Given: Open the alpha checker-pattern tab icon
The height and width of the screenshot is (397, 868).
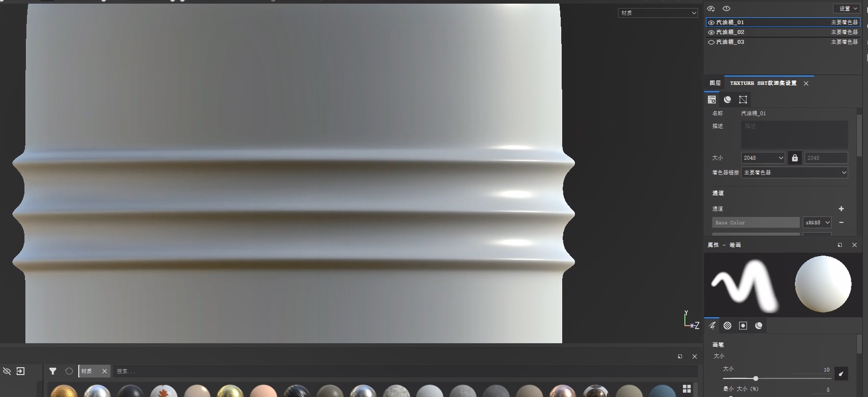Looking at the screenshot, I should (727, 325).
